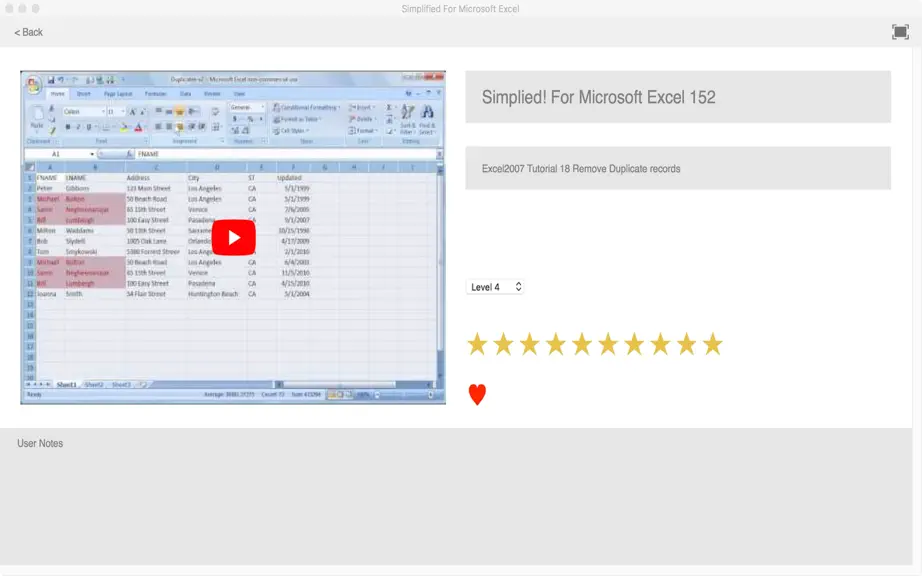
Task: Open the Level 4 difficulty dropdown
Action: (x=495, y=287)
